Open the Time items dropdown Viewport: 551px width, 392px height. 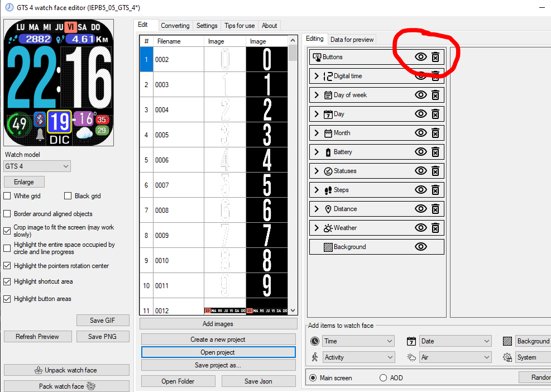(358, 341)
